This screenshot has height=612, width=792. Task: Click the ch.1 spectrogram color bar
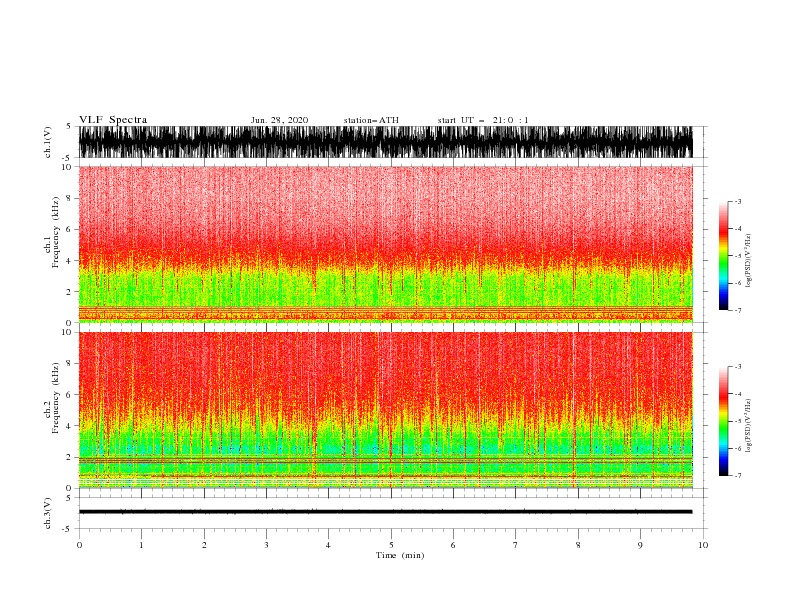[x=723, y=256]
